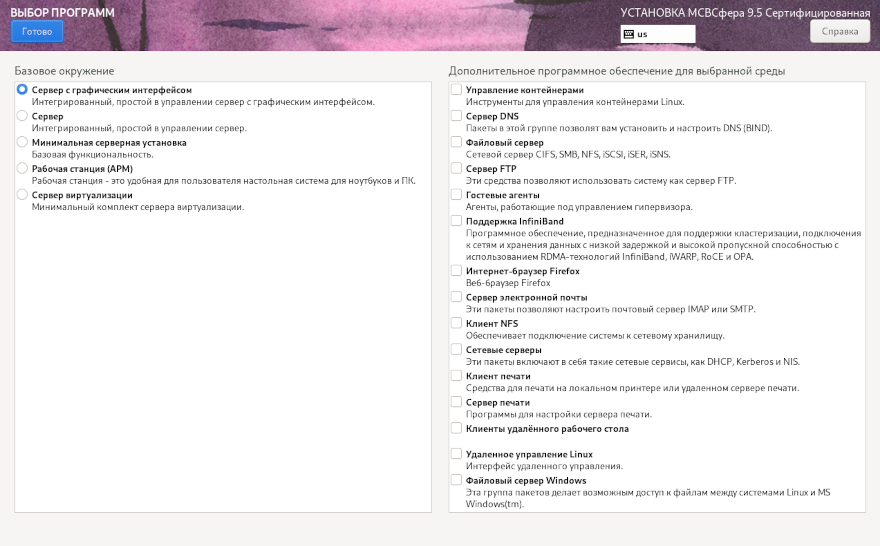Select Сервер с графическим интерфейсом radio option
The height and width of the screenshot is (546, 880).
coord(22,90)
